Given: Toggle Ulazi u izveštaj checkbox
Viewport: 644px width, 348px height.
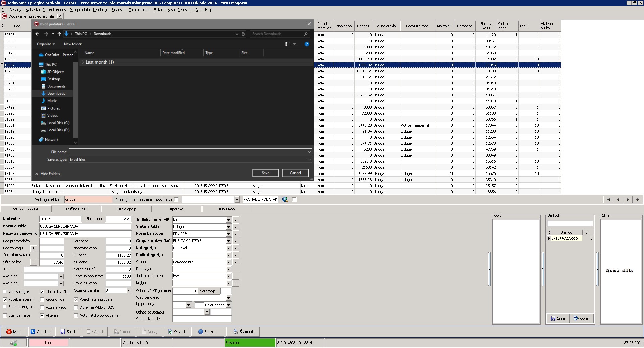Looking at the screenshot, I should pyautogui.click(x=42, y=292).
